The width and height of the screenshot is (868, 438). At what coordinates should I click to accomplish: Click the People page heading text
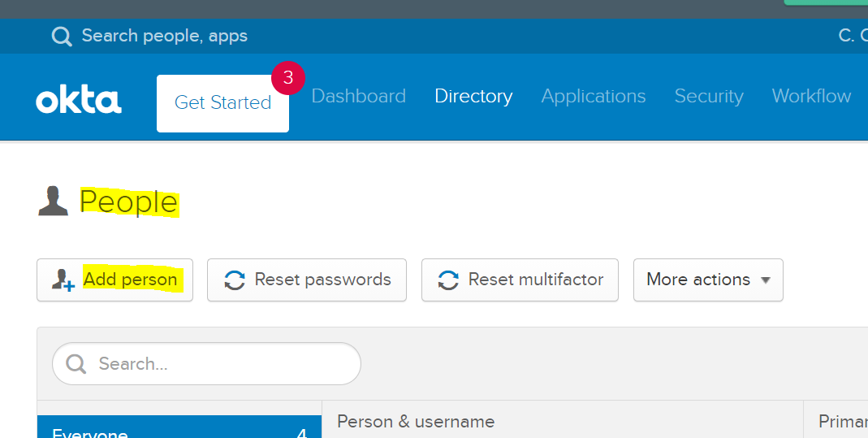[x=129, y=202]
